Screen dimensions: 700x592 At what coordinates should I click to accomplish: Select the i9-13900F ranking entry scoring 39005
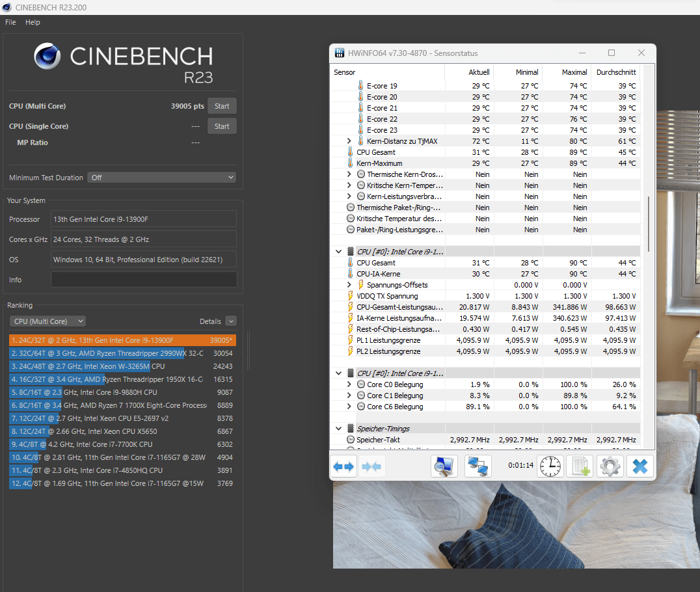(x=122, y=340)
